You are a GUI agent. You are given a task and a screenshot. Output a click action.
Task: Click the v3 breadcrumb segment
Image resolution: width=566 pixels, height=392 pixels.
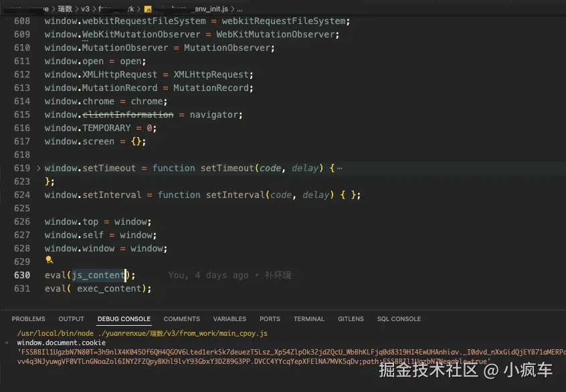coord(85,9)
